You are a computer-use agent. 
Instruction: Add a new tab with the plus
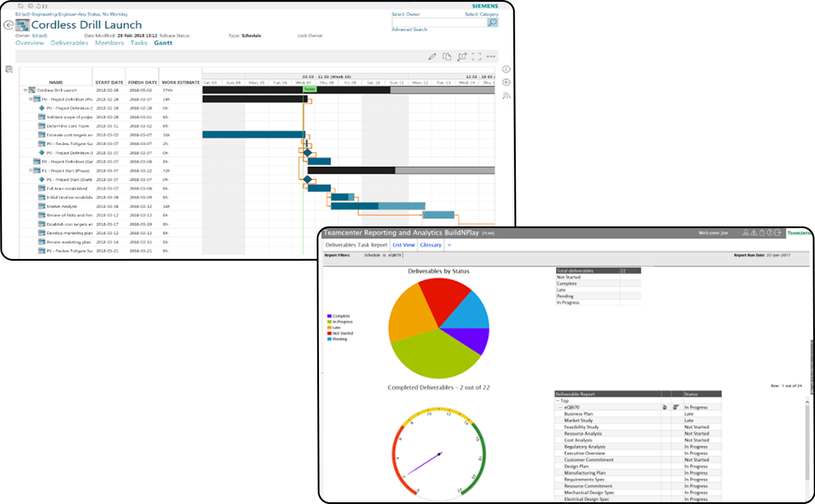tap(449, 245)
